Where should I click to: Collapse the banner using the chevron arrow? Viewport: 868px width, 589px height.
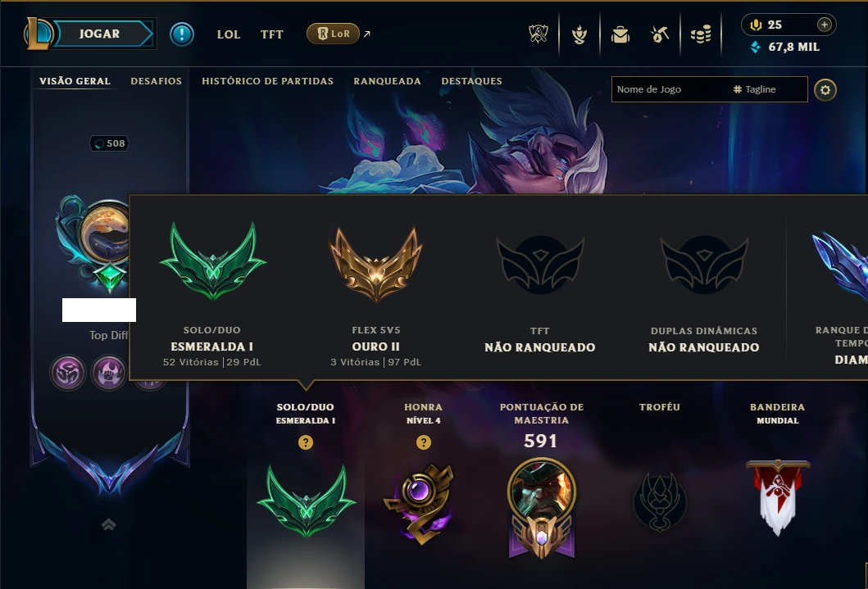pyautogui.click(x=108, y=523)
